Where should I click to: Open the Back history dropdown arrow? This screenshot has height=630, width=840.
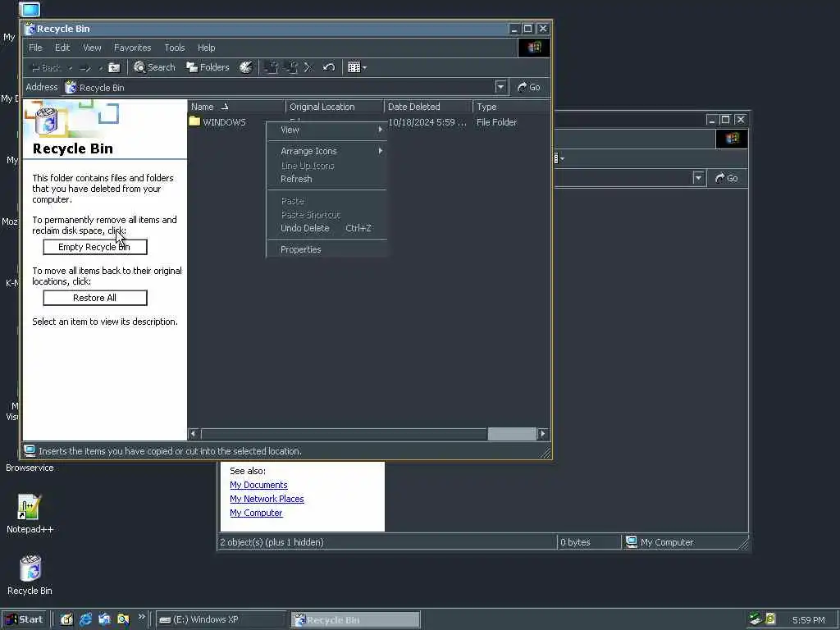[71, 68]
